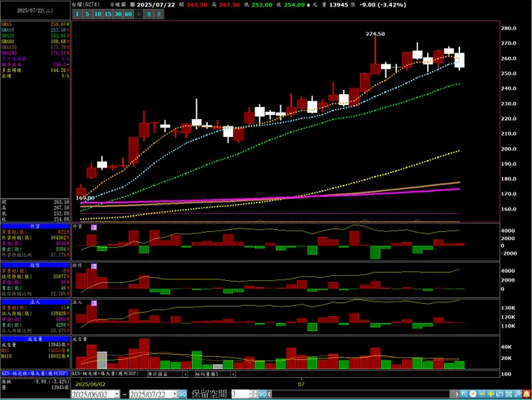Viewport: 532px width, 400px height.
Task: Click the small icon before date 2025/07/22 in header
Action: tap(133, 5)
